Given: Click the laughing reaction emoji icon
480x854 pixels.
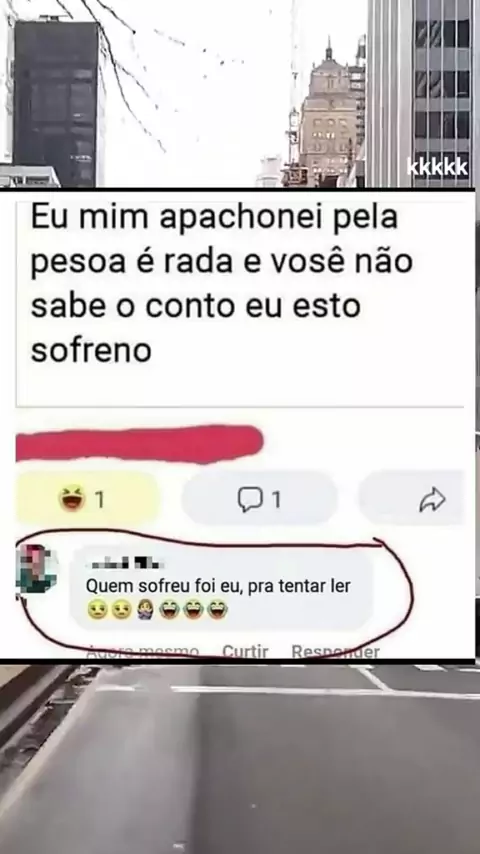Looking at the screenshot, I should pos(72,499).
